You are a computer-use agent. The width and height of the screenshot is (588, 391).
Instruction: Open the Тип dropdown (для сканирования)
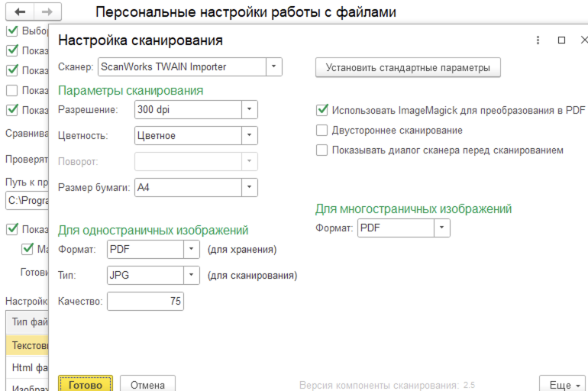(x=191, y=275)
